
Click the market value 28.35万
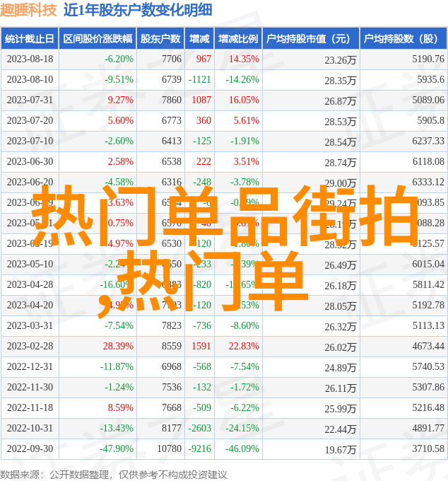(x=341, y=81)
